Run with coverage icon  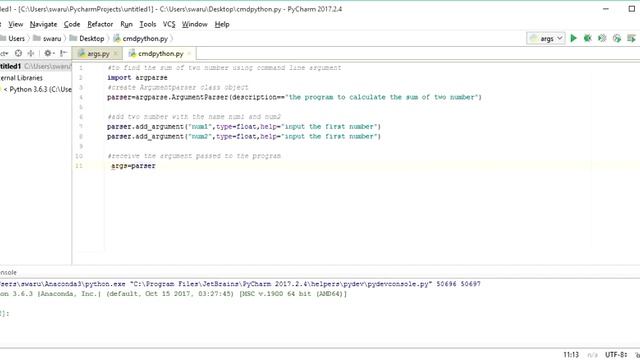coord(602,38)
